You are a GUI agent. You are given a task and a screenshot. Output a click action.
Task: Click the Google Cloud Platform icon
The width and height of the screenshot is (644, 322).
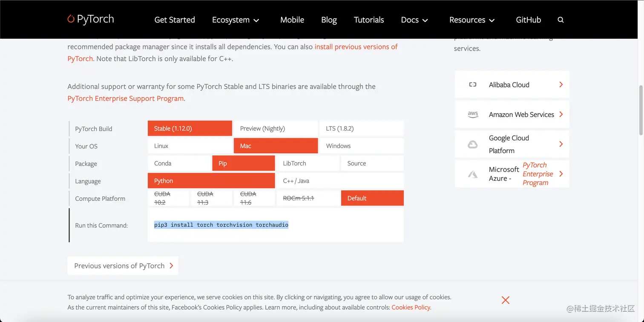[x=473, y=145]
